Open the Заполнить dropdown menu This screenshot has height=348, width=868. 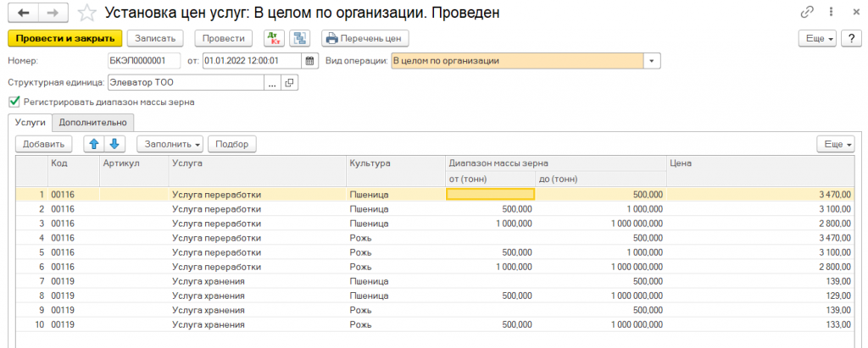tap(170, 144)
